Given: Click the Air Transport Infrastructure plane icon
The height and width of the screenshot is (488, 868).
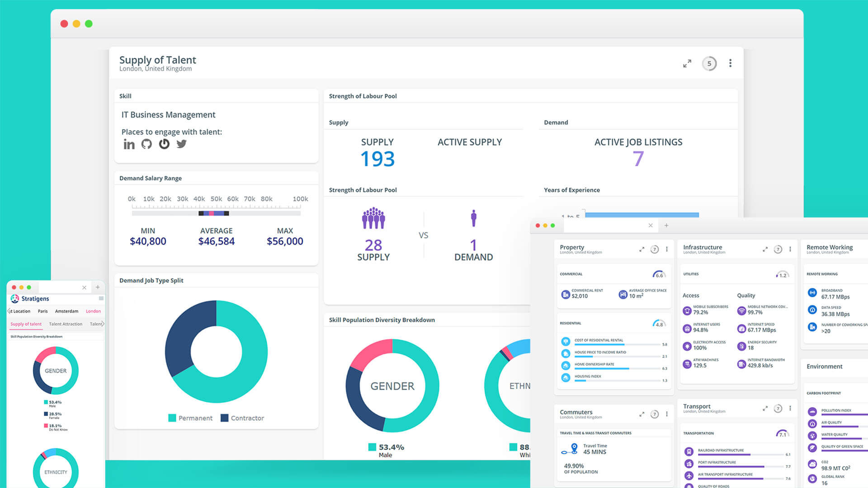Looking at the screenshot, I should 689,475.
